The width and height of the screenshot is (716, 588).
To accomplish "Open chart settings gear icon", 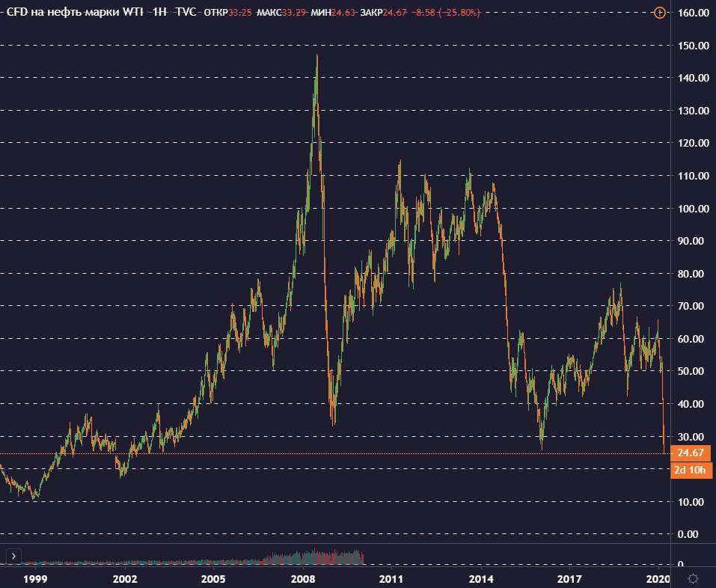I will point(693,579).
